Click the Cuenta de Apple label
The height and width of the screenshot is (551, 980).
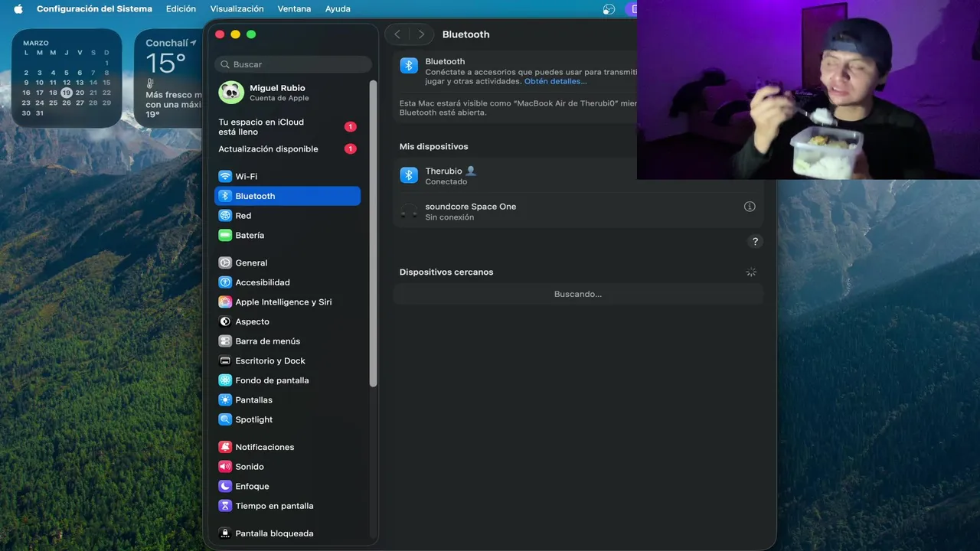point(279,99)
